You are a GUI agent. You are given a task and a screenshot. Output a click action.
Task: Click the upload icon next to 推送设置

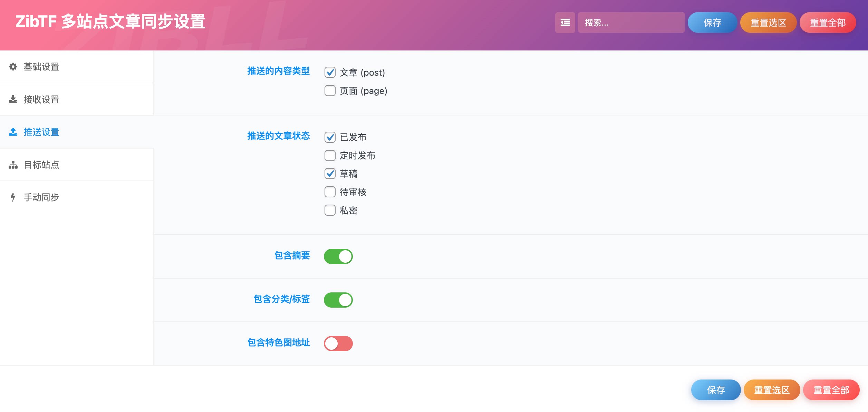click(13, 132)
